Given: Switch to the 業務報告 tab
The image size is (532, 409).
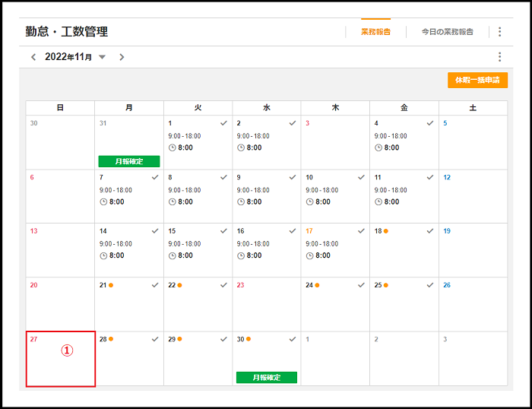Looking at the screenshot, I should [375, 32].
